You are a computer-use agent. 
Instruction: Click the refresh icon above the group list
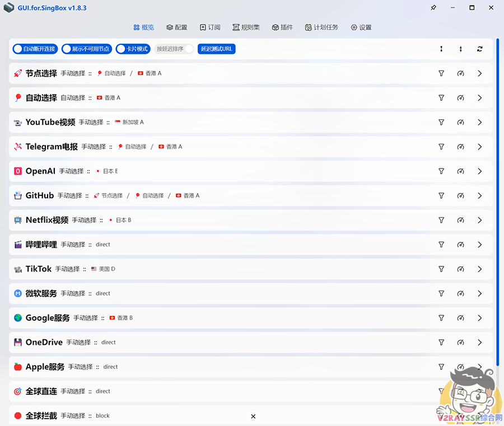480,49
